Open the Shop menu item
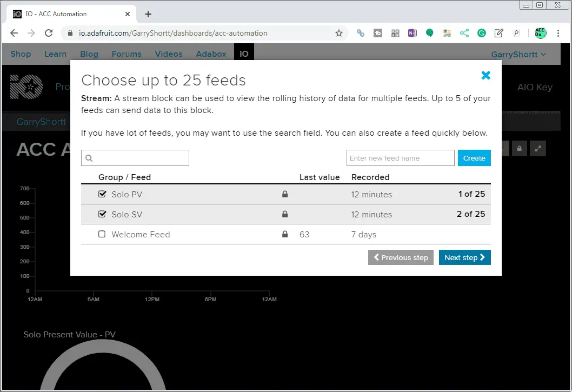Screen dimensions: 572x392 click(21, 54)
